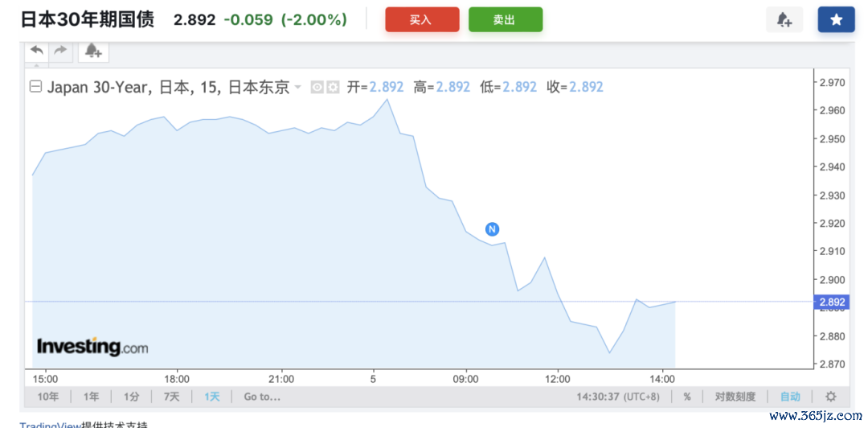This screenshot has width=868, height=428.
Task: Click the blue N news marker on chart
Action: (x=493, y=229)
